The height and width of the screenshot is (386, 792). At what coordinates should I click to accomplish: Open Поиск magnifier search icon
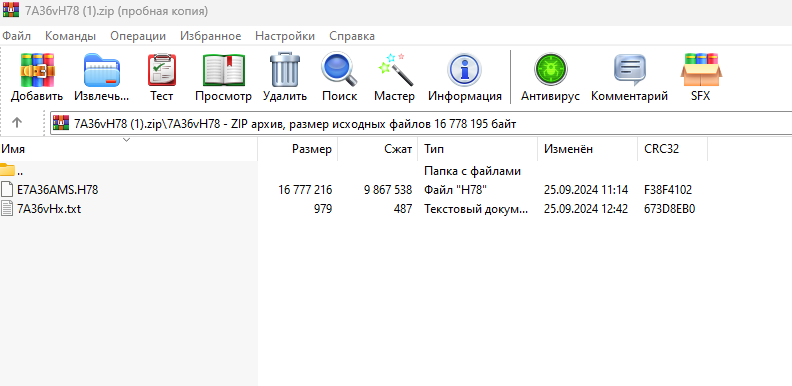[x=339, y=69]
